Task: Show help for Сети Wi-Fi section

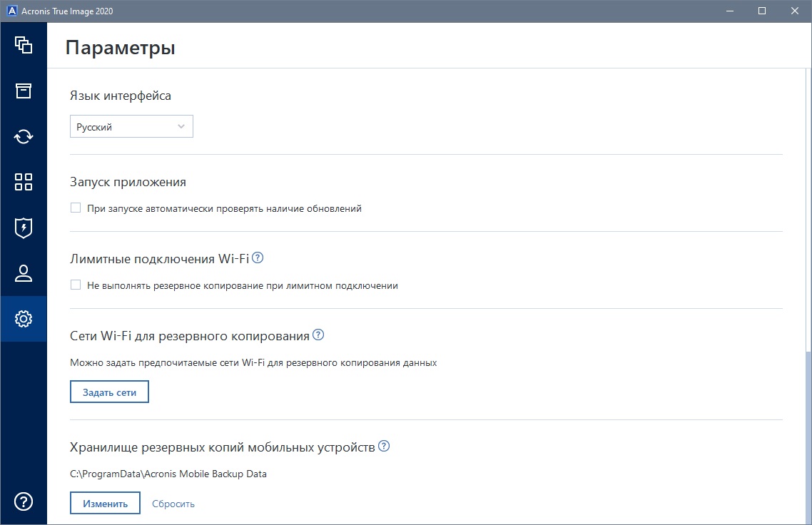Action: (318, 335)
